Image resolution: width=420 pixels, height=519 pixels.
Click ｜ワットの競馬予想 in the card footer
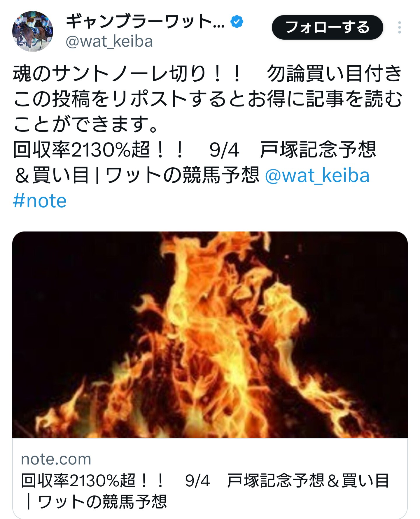pyautogui.click(x=94, y=502)
